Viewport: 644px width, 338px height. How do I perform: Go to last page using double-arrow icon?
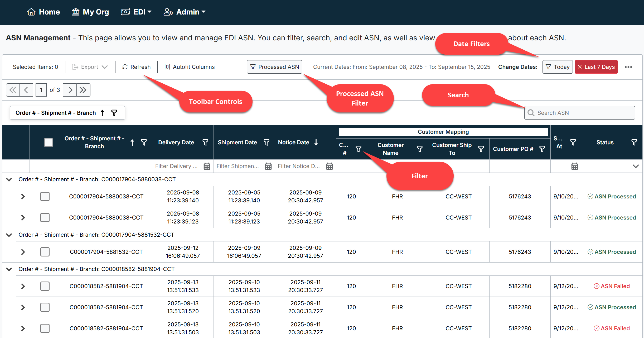[x=83, y=90]
